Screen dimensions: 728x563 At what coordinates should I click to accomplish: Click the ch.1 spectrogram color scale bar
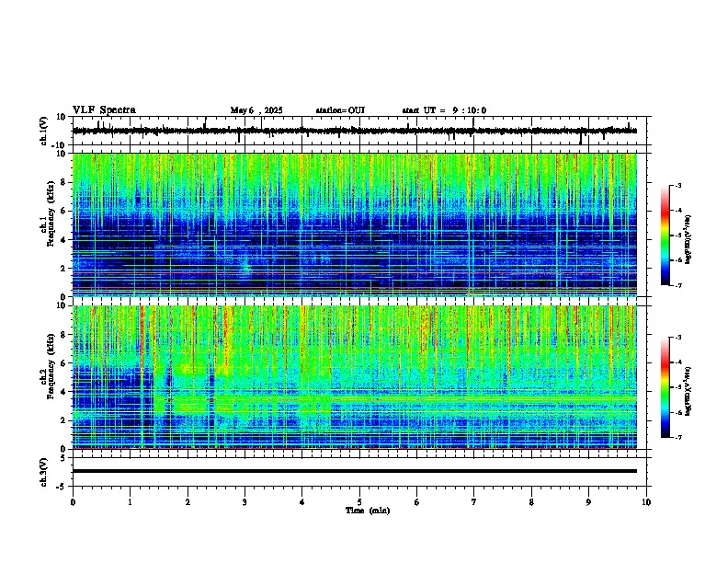pos(665,236)
